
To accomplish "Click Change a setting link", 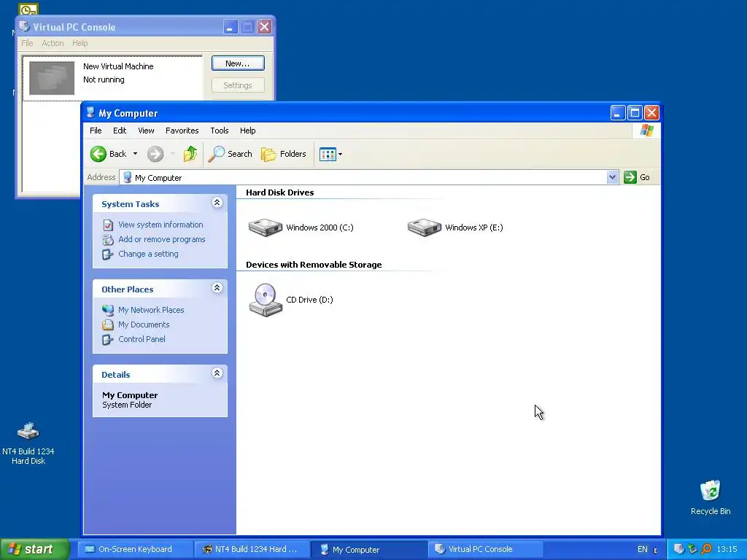I will point(148,254).
